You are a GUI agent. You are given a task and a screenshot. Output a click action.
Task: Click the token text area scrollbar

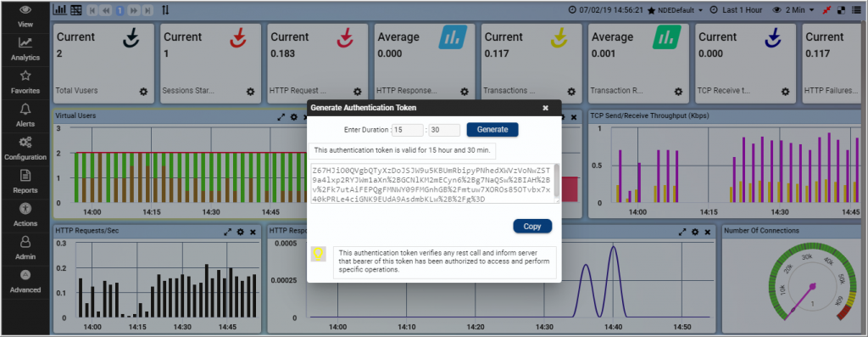tap(556, 180)
